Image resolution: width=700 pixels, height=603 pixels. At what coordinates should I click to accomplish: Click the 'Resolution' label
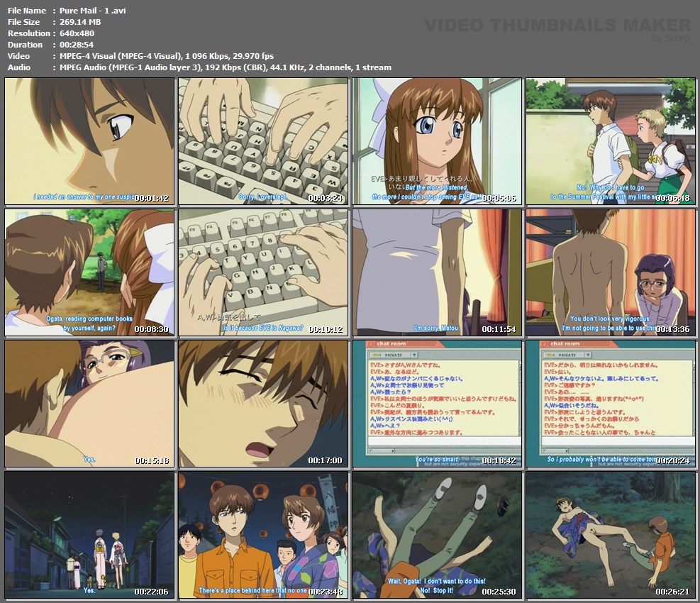[29, 33]
